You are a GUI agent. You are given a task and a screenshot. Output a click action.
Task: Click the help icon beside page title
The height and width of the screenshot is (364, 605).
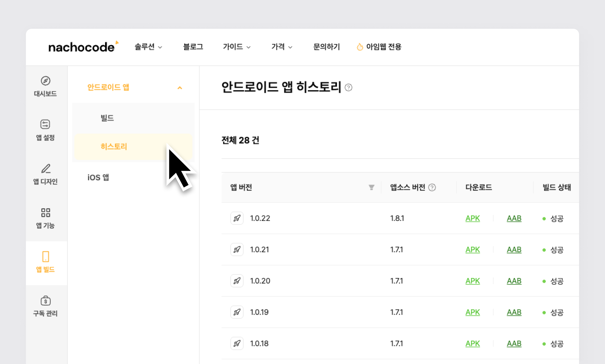pos(348,88)
